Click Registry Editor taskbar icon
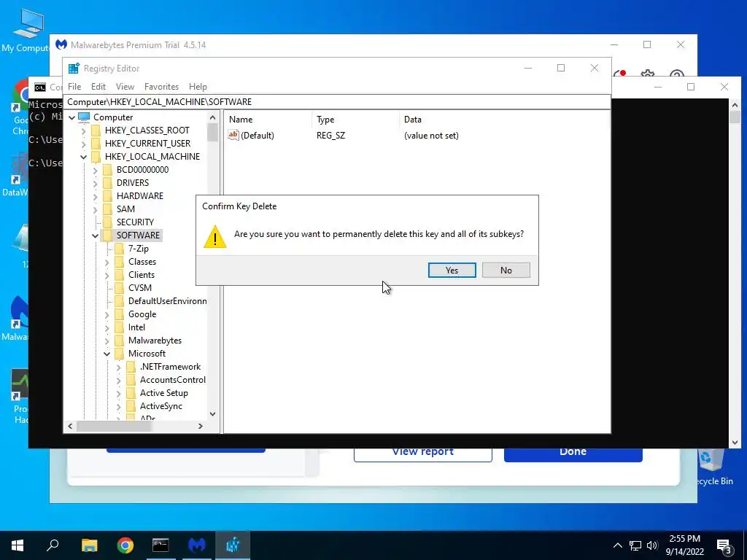This screenshot has width=747, height=560. (233, 545)
